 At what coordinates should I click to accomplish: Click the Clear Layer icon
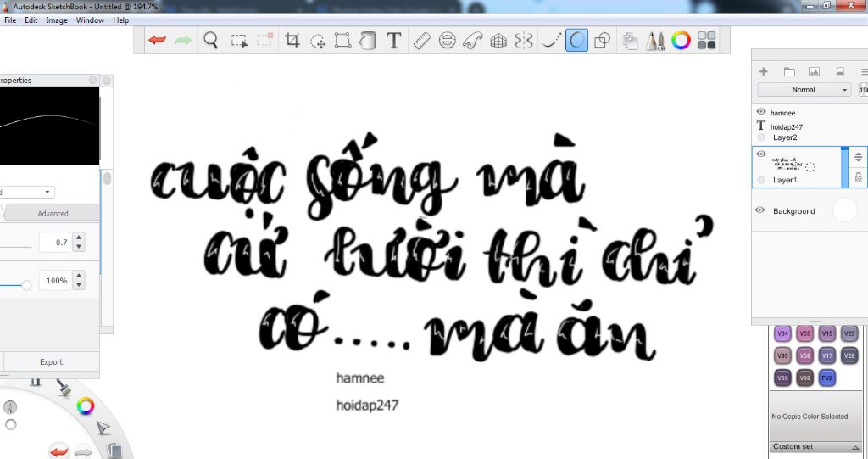840,71
